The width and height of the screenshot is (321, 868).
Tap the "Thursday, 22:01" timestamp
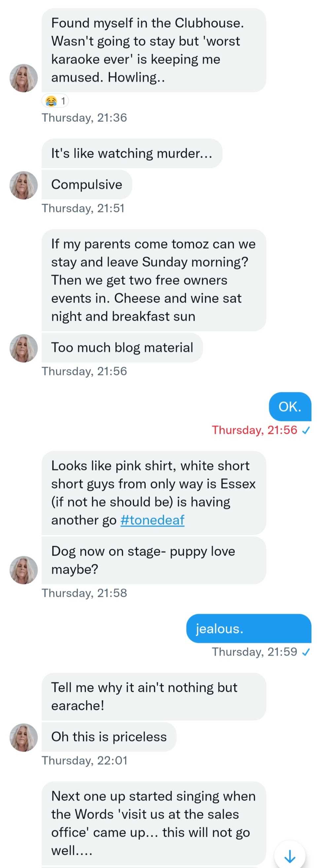(x=84, y=760)
